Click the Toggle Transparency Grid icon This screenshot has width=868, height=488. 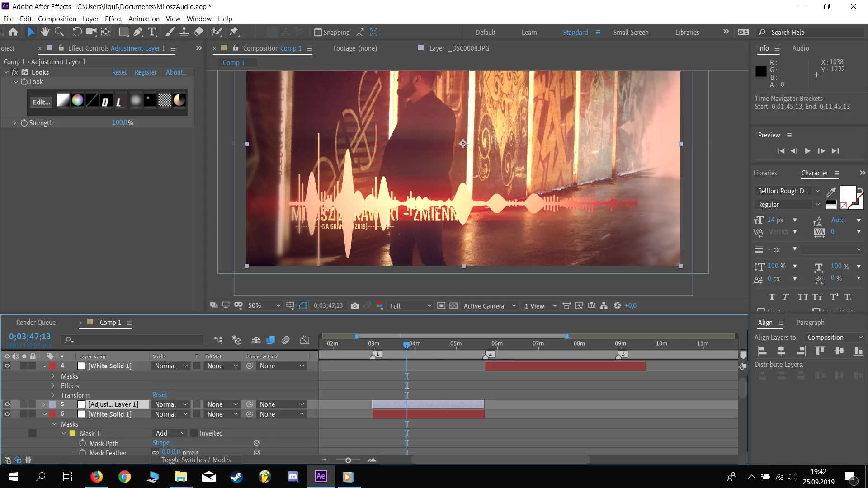pos(453,306)
